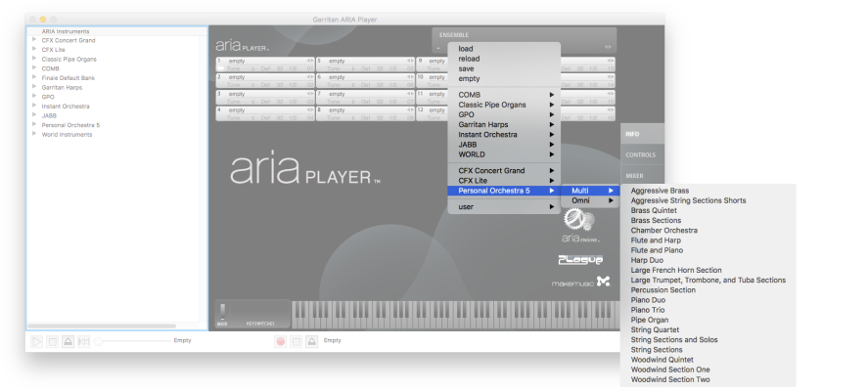Eject the loaded MIDI file from the player

pyautogui.click(x=68, y=342)
